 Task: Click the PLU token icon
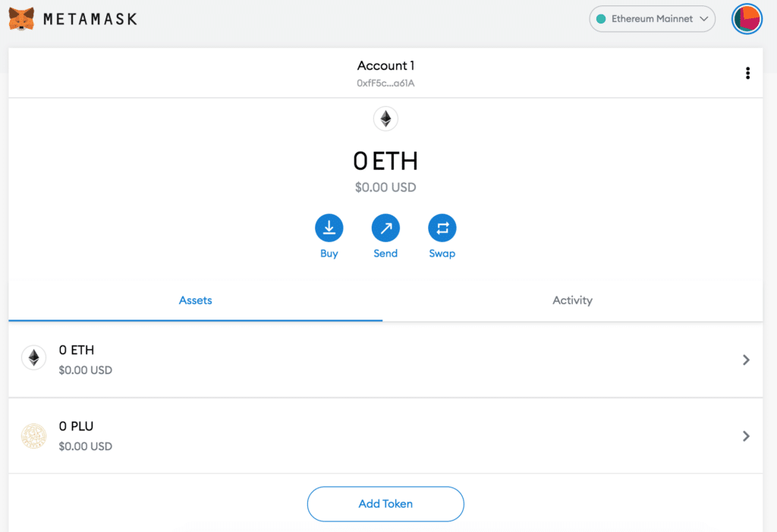[33, 436]
